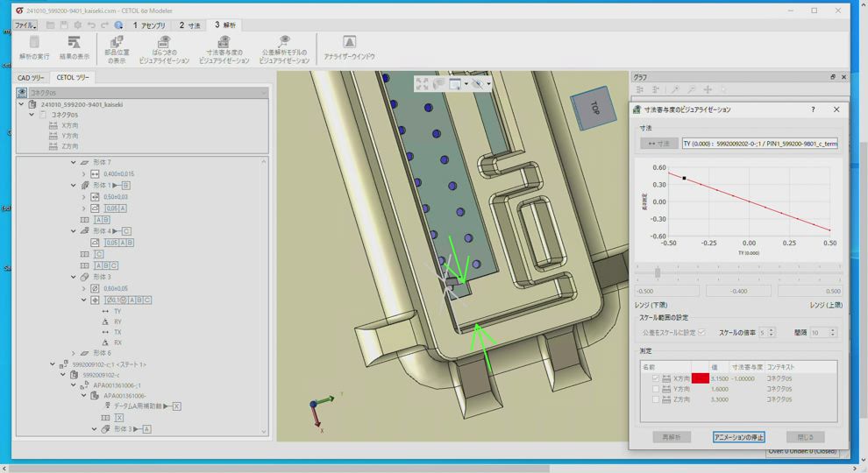This screenshot has height=473, width=868.
Task: Click the アニメーションの停止 button
Action: (738, 437)
